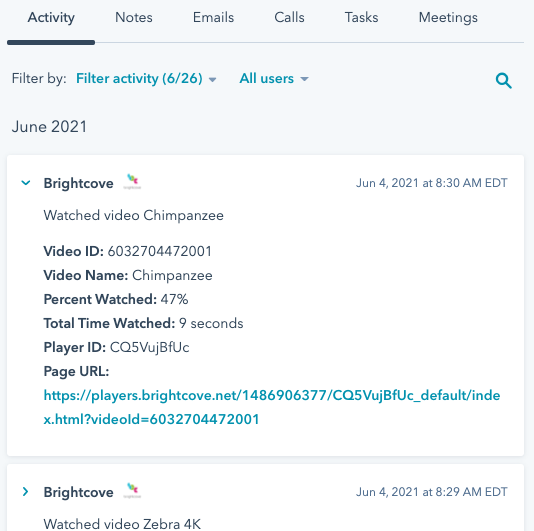This screenshot has width=534, height=531.
Task: Click the Brightcove logo on Chimpanzee card
Action: 132,182
